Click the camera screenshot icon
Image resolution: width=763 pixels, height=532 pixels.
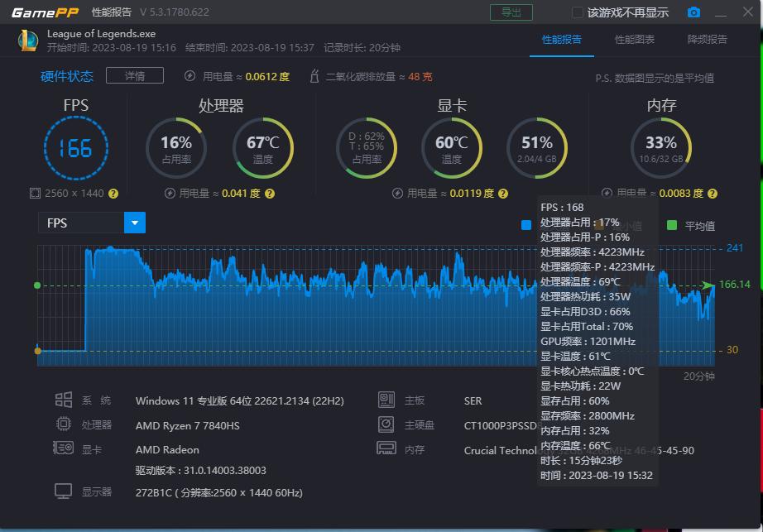tap(693, 12)
